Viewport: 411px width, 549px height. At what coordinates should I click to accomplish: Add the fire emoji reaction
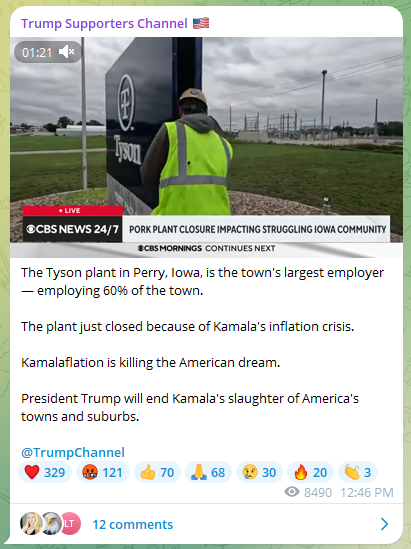(x=310, y=472)
